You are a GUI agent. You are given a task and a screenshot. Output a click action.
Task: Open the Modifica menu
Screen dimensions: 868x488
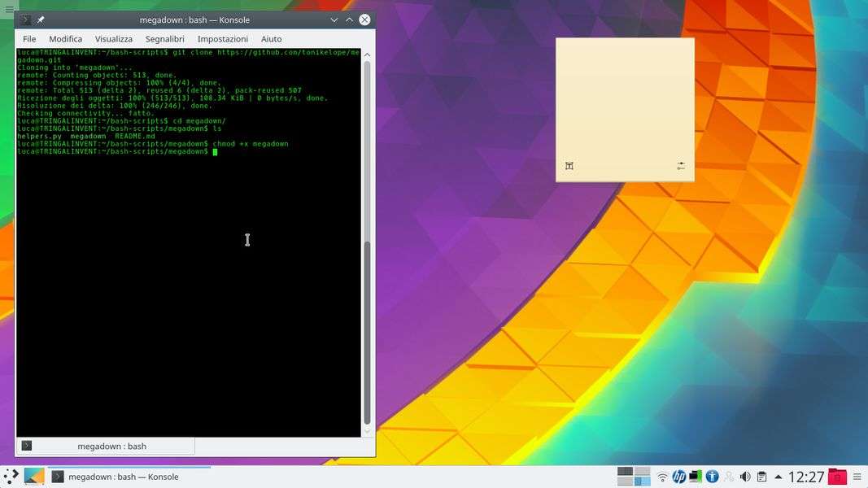(65, 39)
